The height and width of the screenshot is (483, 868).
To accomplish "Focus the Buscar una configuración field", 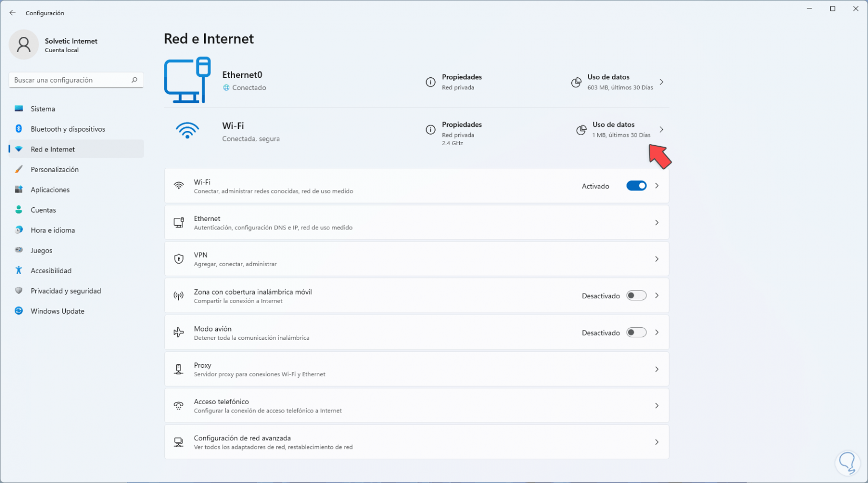I will click(71, 80).
